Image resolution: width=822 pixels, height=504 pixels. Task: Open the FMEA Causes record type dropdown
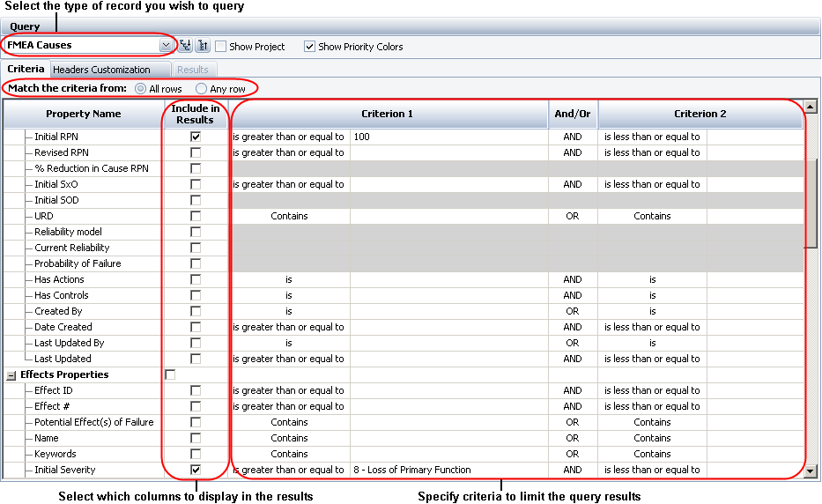166,45
